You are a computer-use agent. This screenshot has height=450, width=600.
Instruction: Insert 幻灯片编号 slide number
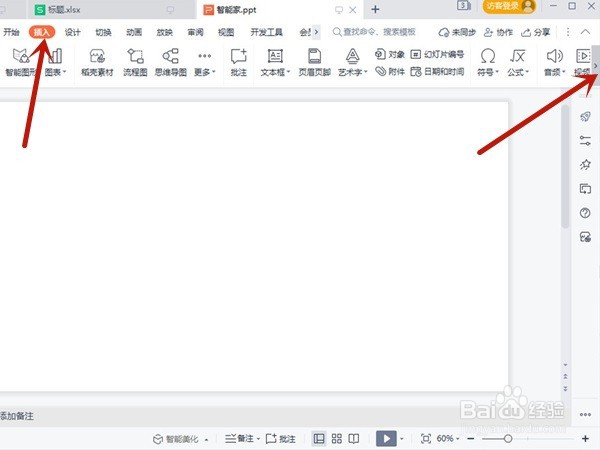point(437,54)
